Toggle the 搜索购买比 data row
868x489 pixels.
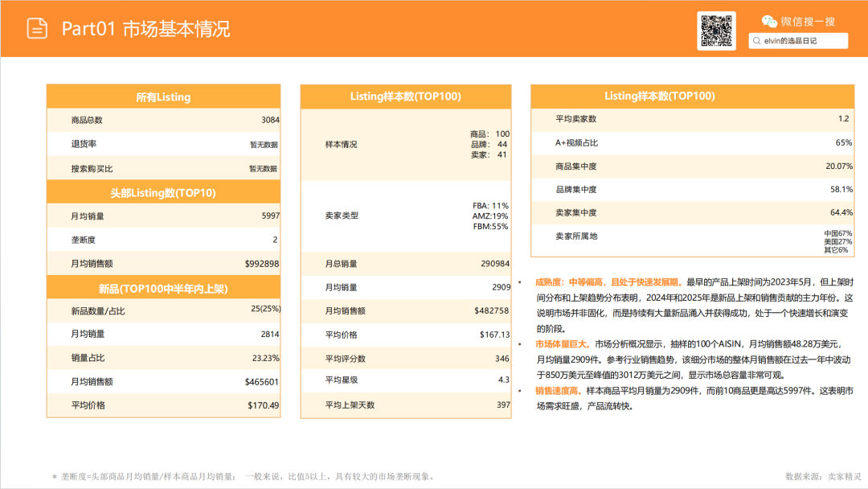click(x=163, y=169)
